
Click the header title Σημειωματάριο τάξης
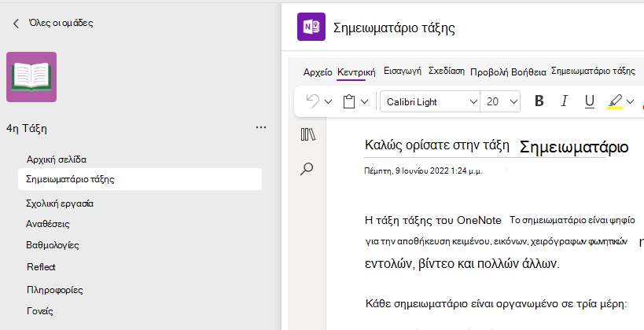click(394, 28)
